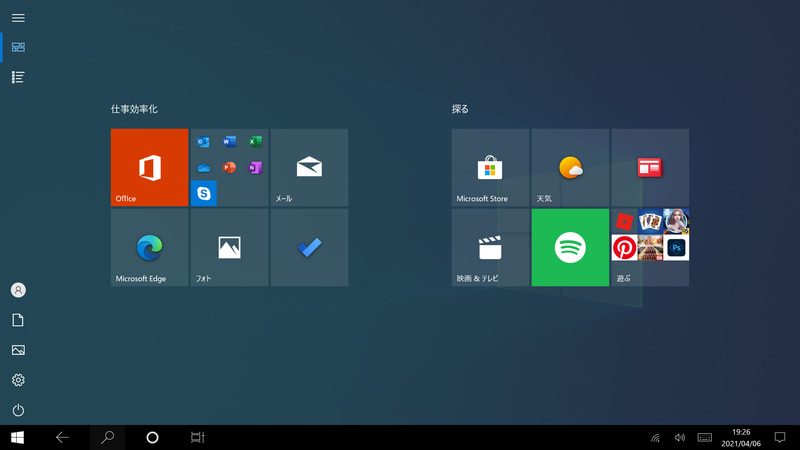800x450 pixels.
Task: Open the user account icon in sidebar
Action: click(18, 290)
